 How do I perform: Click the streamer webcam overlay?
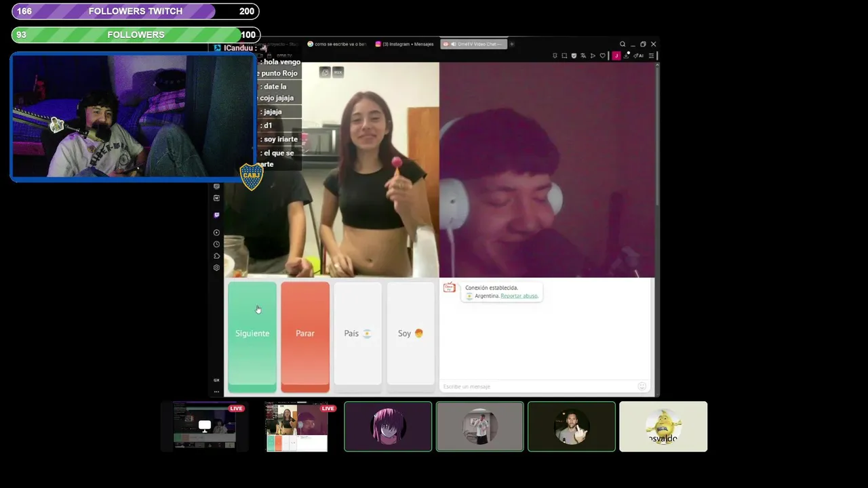(132, 117)
